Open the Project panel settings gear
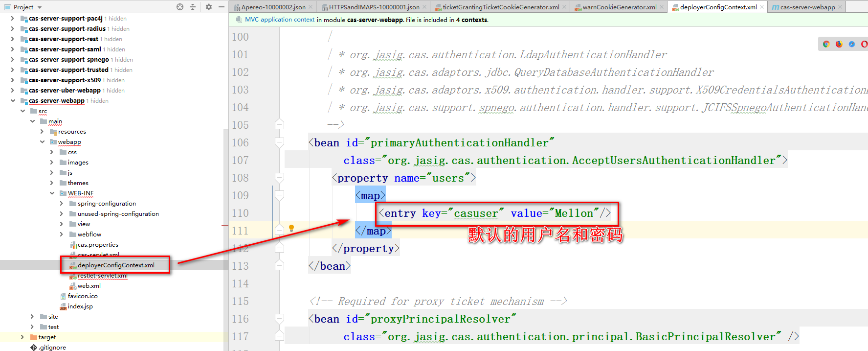868x351 pixels. tap(209, 7)
